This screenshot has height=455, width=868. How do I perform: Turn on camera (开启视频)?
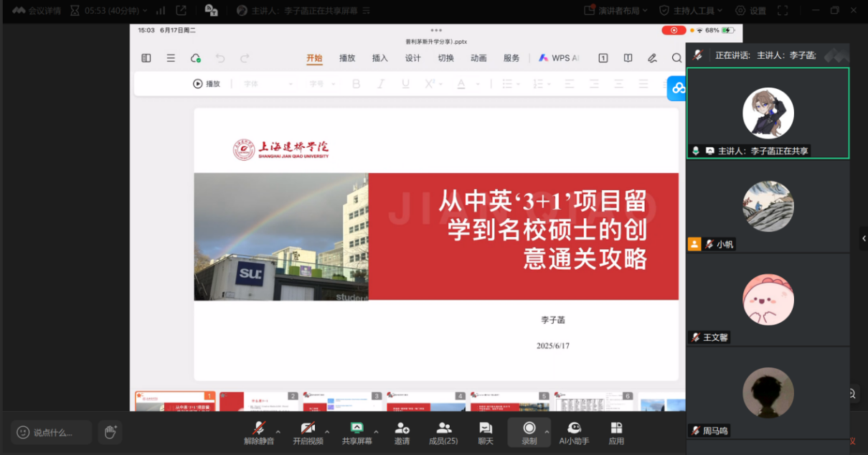[x=308, y=433]
